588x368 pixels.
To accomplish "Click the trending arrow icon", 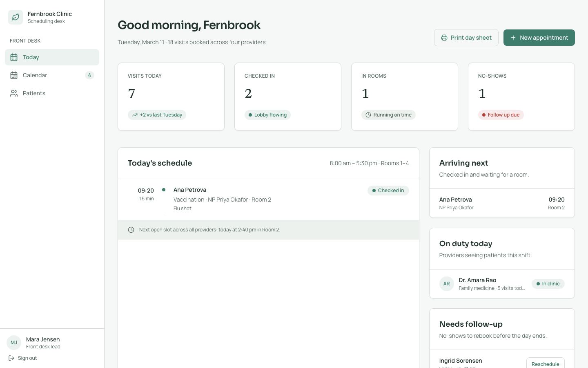I will tap(135, 115).
